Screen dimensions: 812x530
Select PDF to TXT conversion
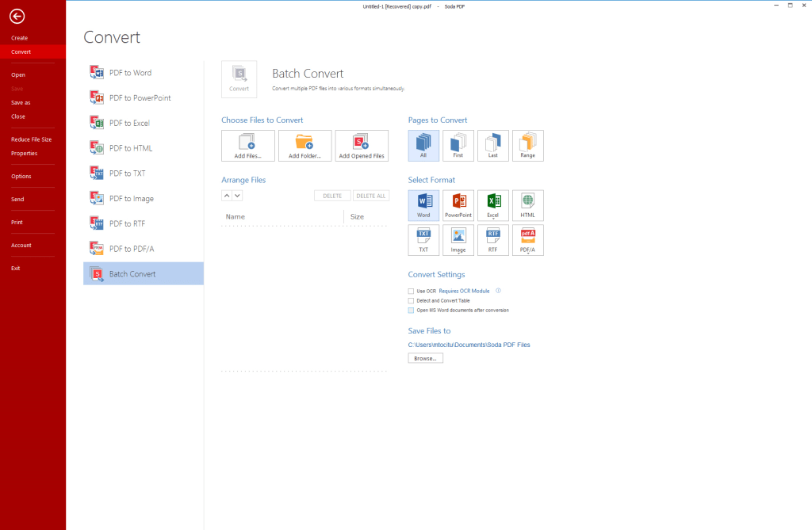point(144,173)
